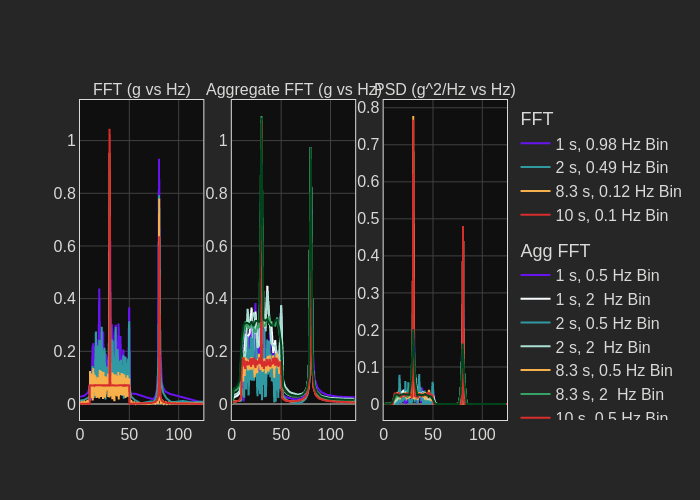Toggle Agg FFT '2 s, 0.5 Hz Bin' trace
Image resolution: width=700 pixels, height=500 pixels.
point(607,324)
